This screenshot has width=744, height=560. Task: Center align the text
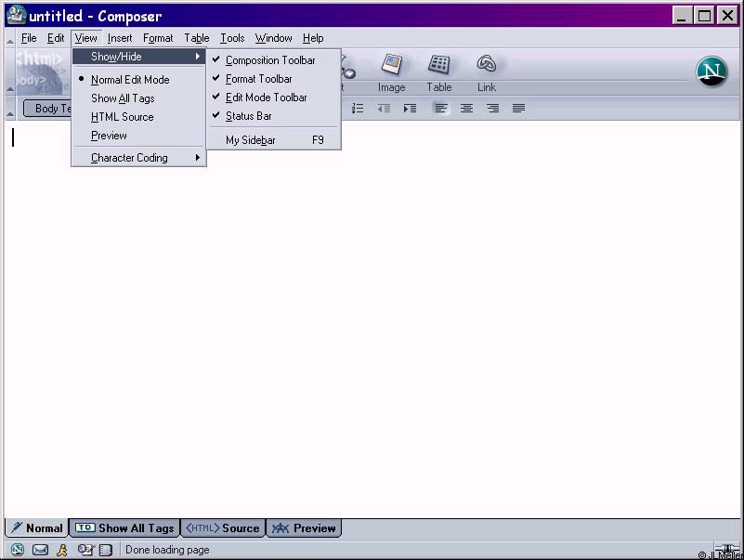point(467,109)
